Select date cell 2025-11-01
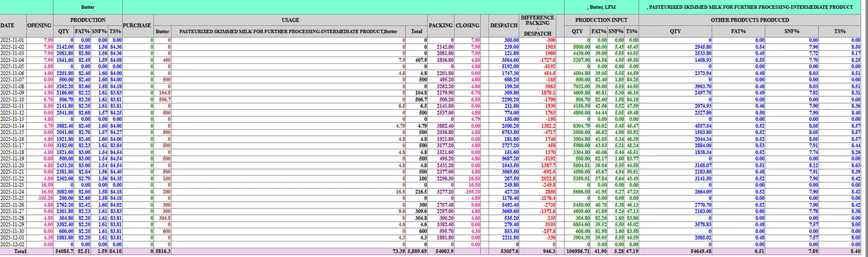The width and height of the screenshot is (868, 257). (13, 40)
